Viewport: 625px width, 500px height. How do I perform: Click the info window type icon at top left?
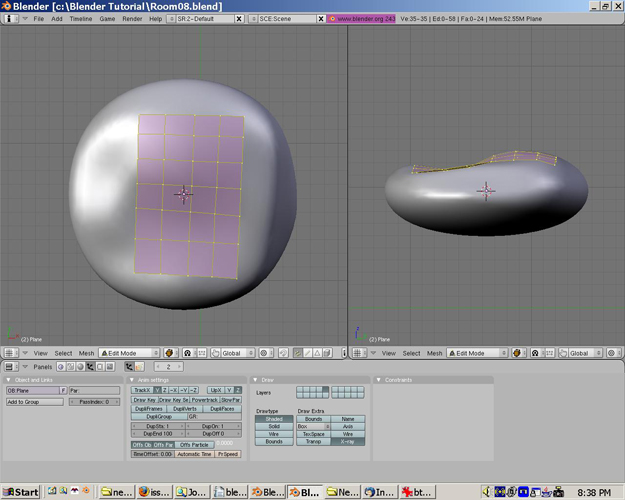click(9, 18)
